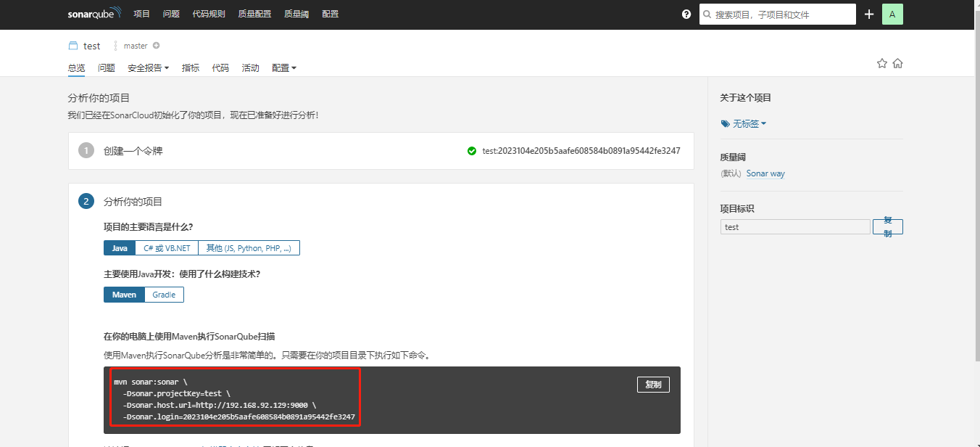Click the search magnifier icon

point(707,15)
